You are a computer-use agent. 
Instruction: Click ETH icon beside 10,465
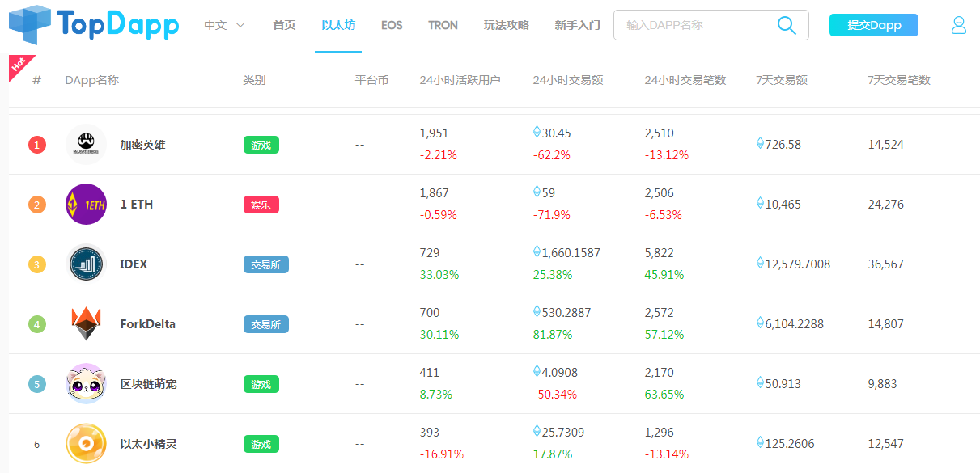[760, 203]
